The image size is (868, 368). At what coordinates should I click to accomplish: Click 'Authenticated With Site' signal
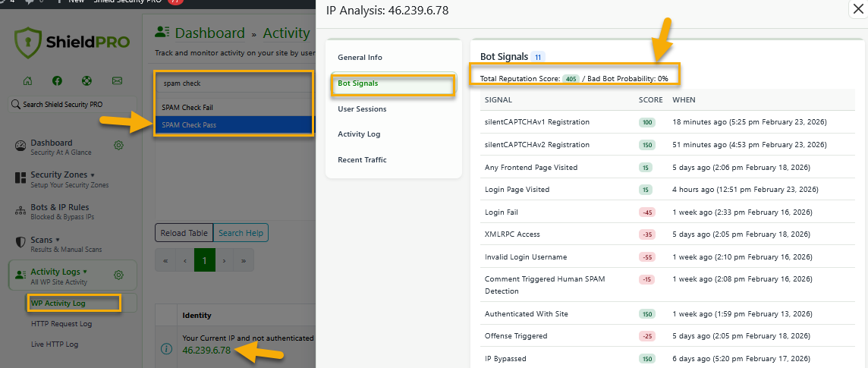(527, 314)
